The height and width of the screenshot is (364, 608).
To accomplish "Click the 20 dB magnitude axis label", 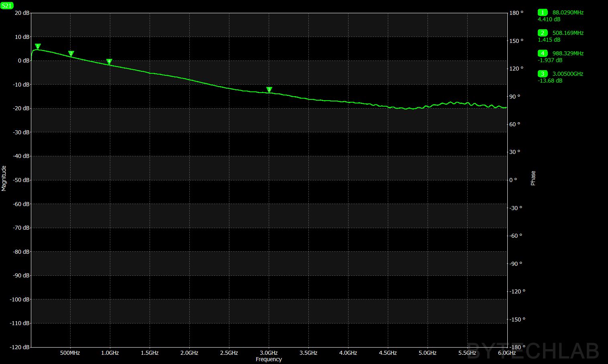I will tap(22, 13).
